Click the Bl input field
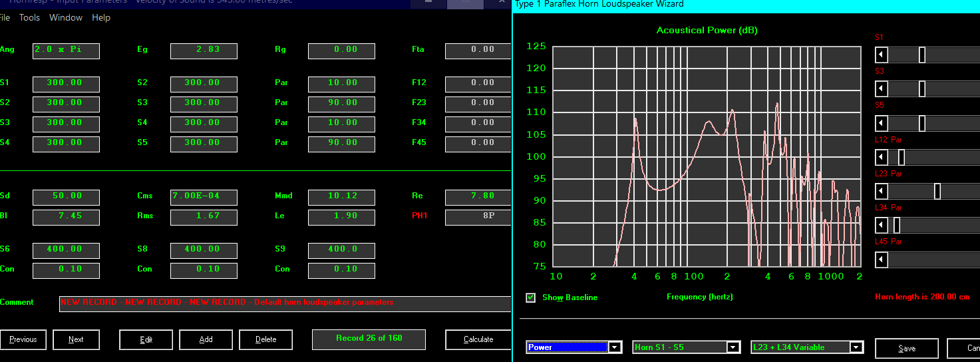The image size is (980, 362). point(67,218)
